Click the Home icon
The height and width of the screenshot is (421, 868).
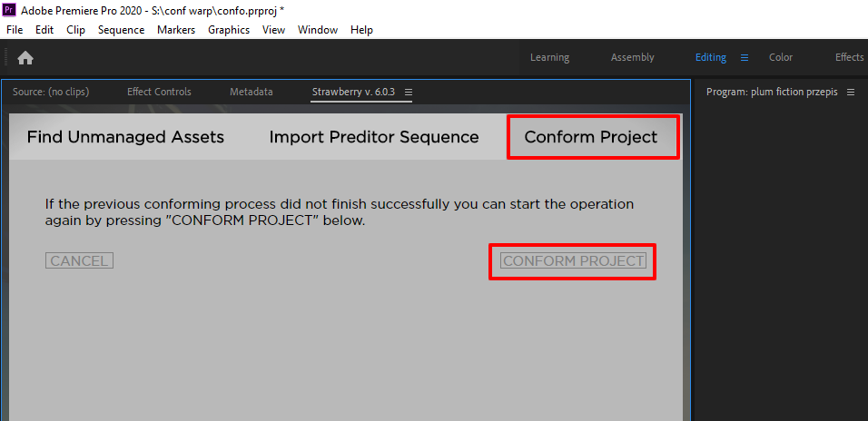tap(25, 58)
